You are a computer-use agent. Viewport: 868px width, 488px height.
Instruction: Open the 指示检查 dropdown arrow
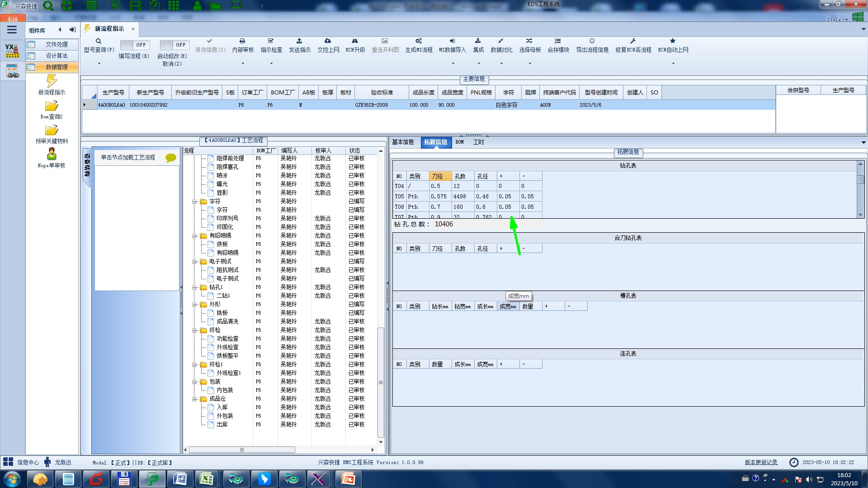(x=271, y=63)
